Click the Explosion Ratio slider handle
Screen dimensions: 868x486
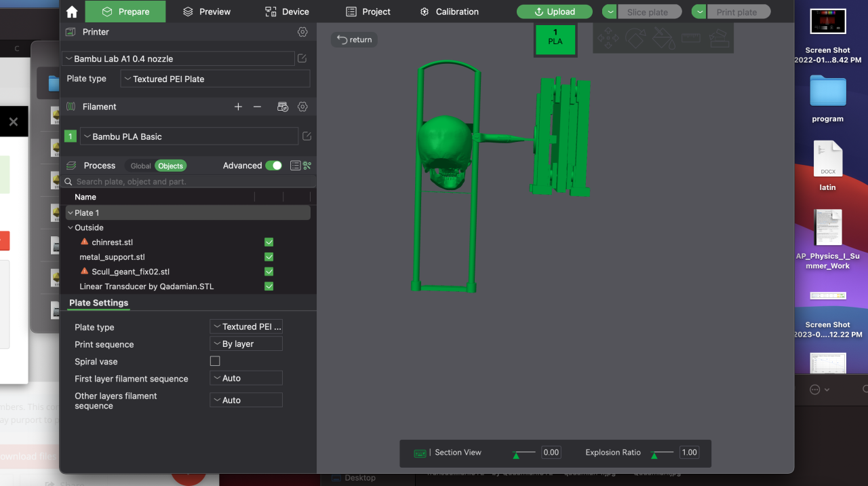click(x=654, y=455)
